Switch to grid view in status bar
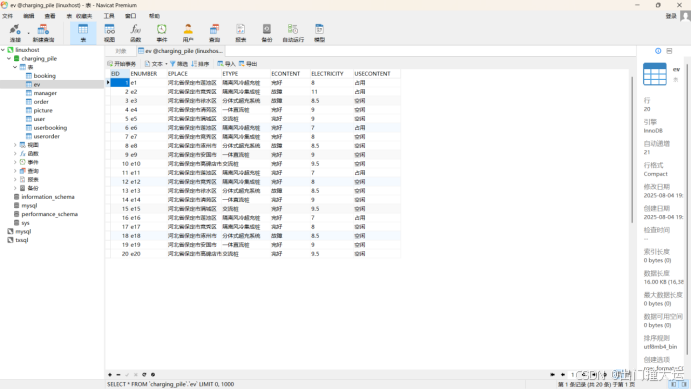The image size is (692, 389). pyautogui.click(x=673, y=385)
